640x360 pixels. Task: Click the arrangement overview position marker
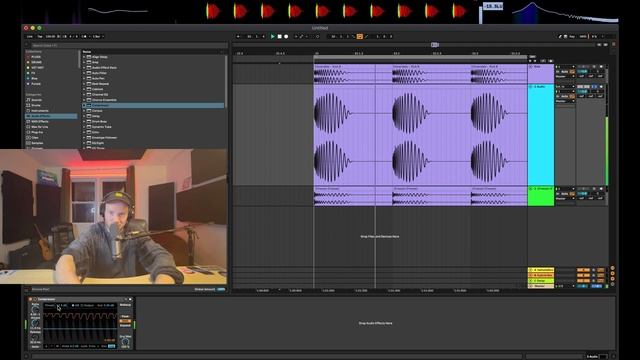pos(435,44)
